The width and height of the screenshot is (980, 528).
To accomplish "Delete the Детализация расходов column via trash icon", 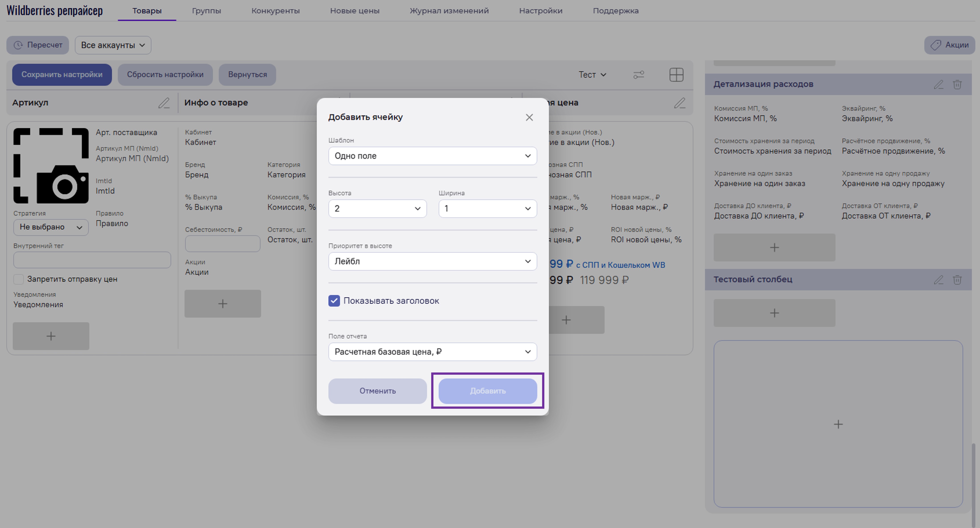I will click(957, 84).
